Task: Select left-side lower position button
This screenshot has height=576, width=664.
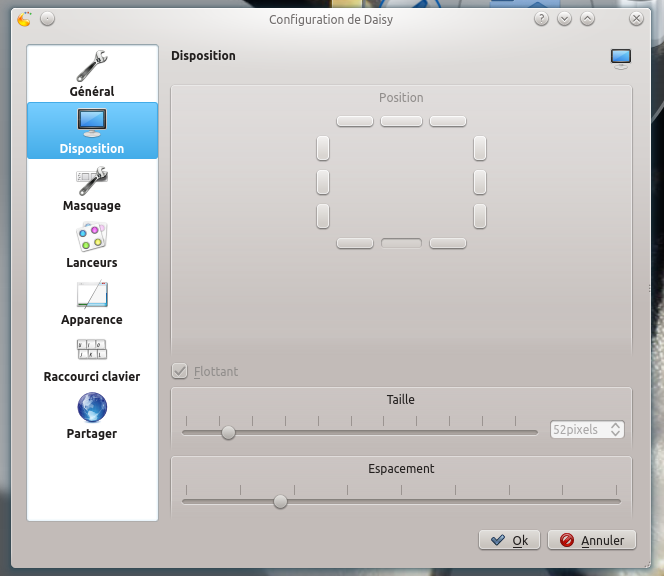Action: 323,216
